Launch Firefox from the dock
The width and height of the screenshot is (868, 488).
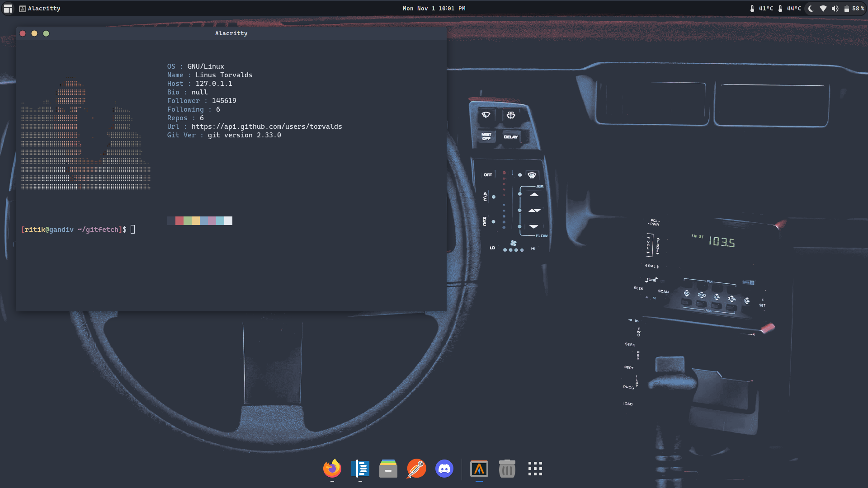(332, 469)
